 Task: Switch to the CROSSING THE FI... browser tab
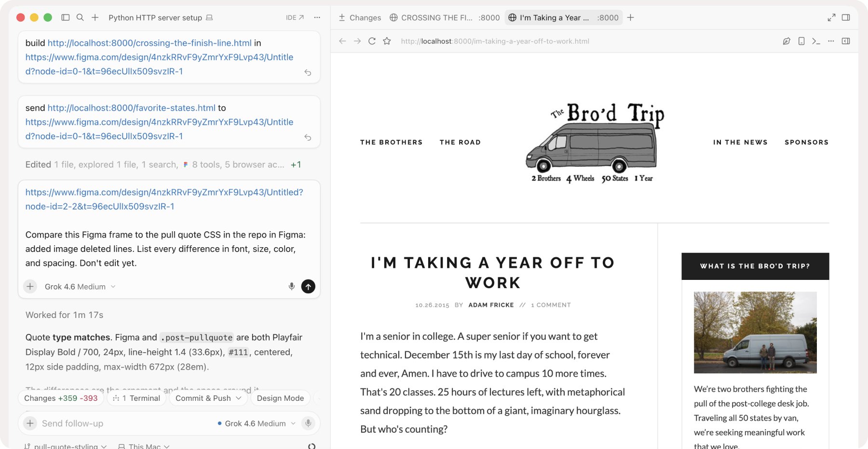coord(444,17)
